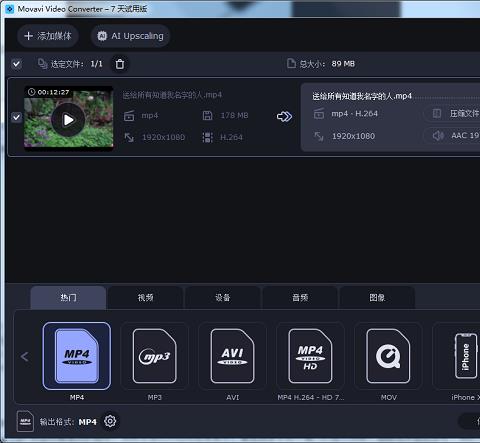
Task: Click the selected files 1/1 counter
Action: tap(97, 64)
